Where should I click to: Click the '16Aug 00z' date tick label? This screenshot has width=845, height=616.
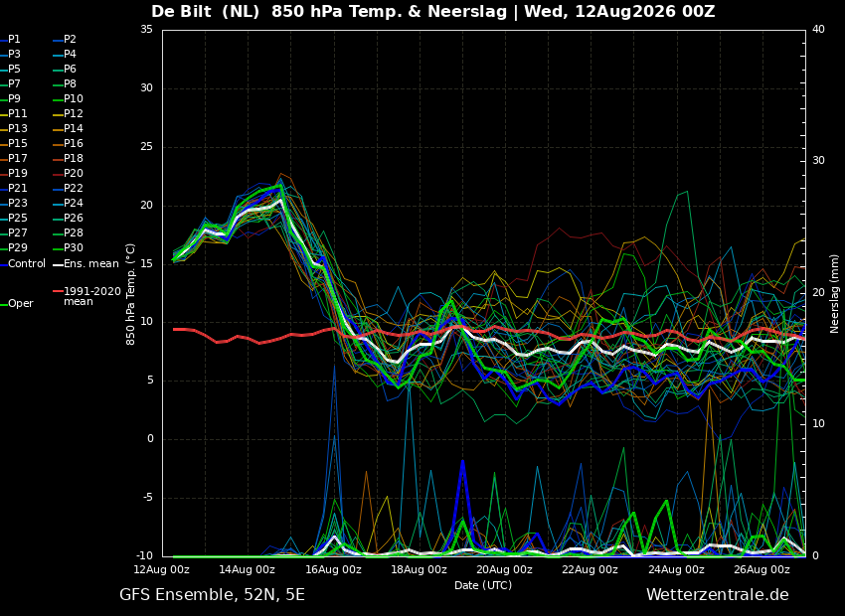click(x=334, y=569)
